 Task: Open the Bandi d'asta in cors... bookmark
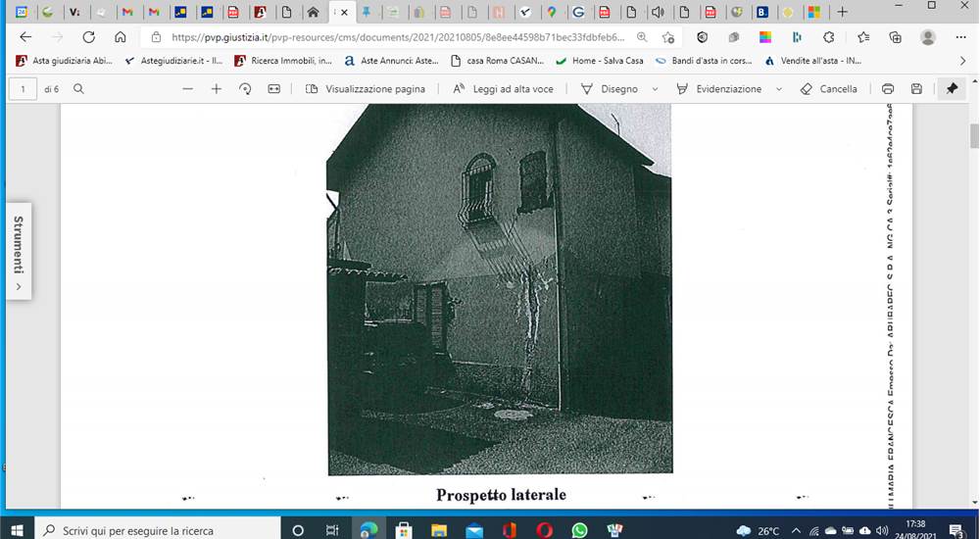point(703,61)
